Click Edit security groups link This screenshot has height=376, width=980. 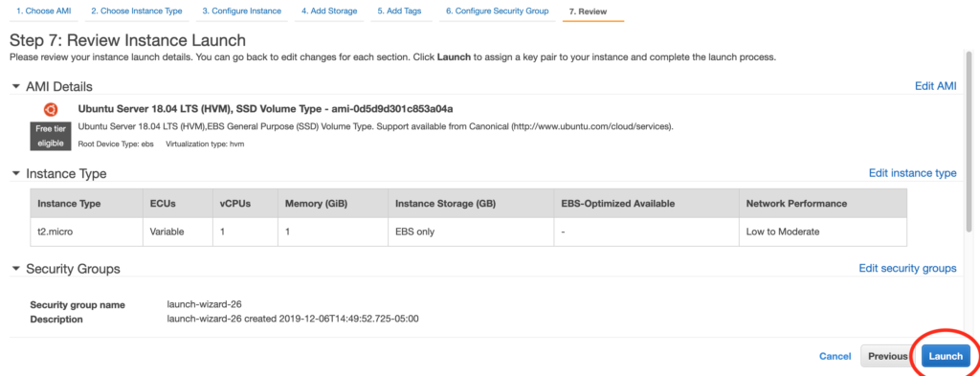coord(907,268)
